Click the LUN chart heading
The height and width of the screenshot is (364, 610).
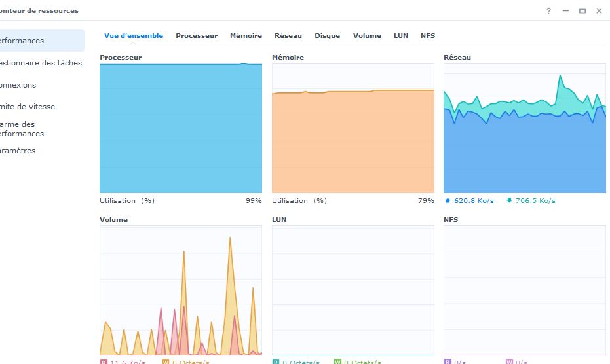[x=279, y=219]
